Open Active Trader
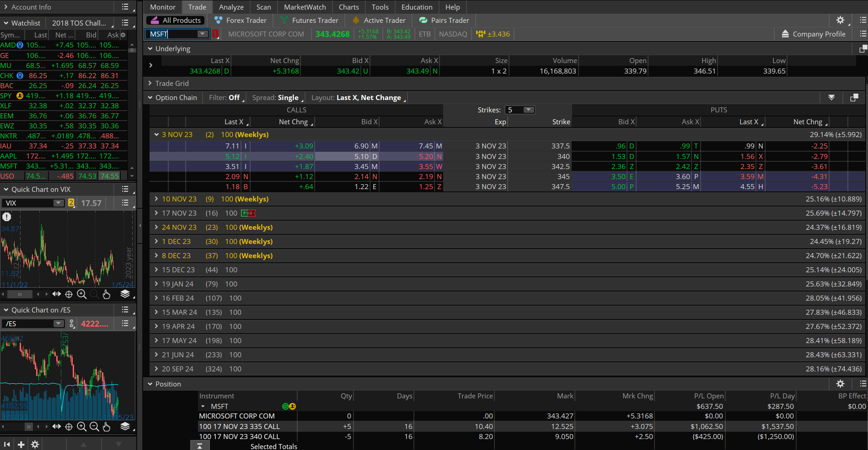Screen dimensions: 868x450 [379, 20]
